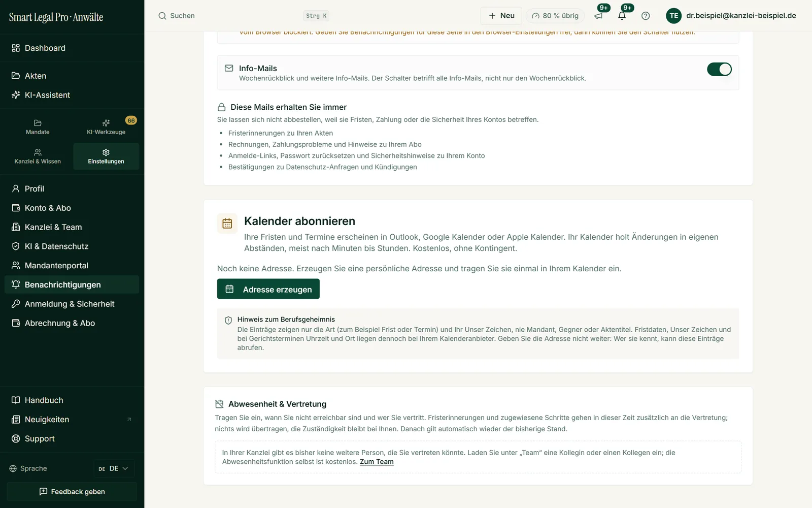The image size is (812, 508).
Task: Open Akten in the sidebar
Action: coord(72,76)
